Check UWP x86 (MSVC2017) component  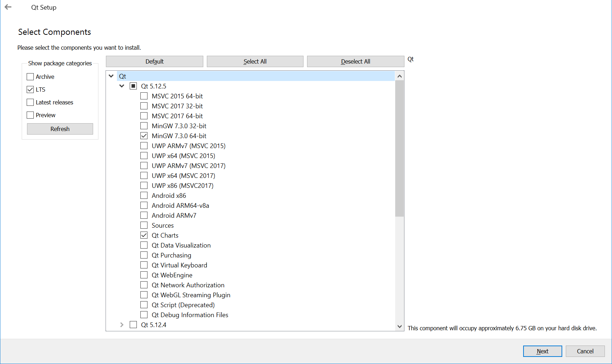click(x=144, y=185)
